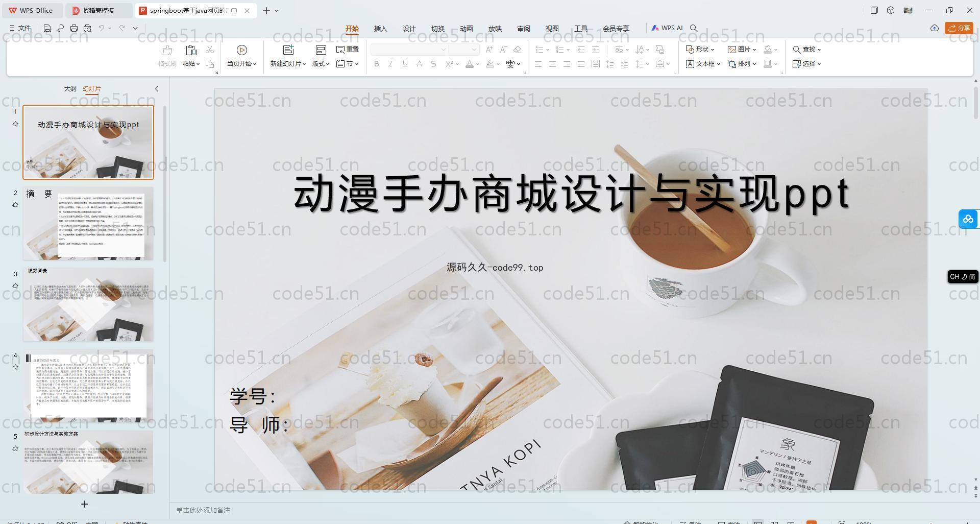Click the Increase Font Size icon
980x524 pixels.
point(489,50)
